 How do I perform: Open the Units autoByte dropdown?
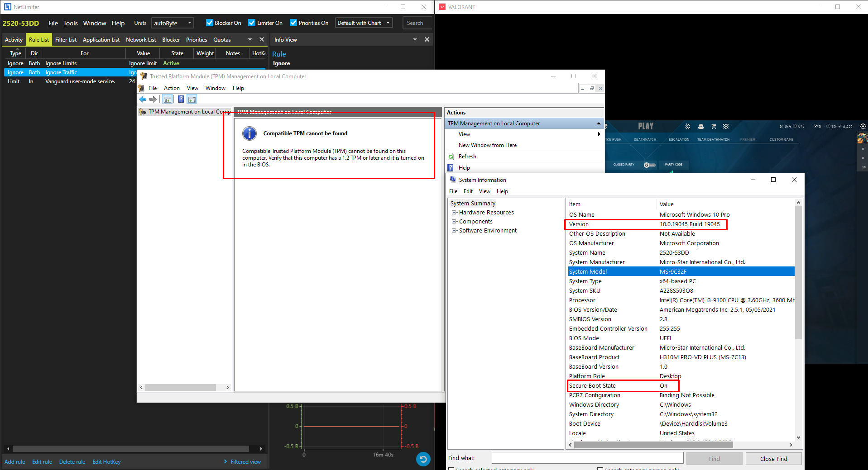[x=173, y=23]
